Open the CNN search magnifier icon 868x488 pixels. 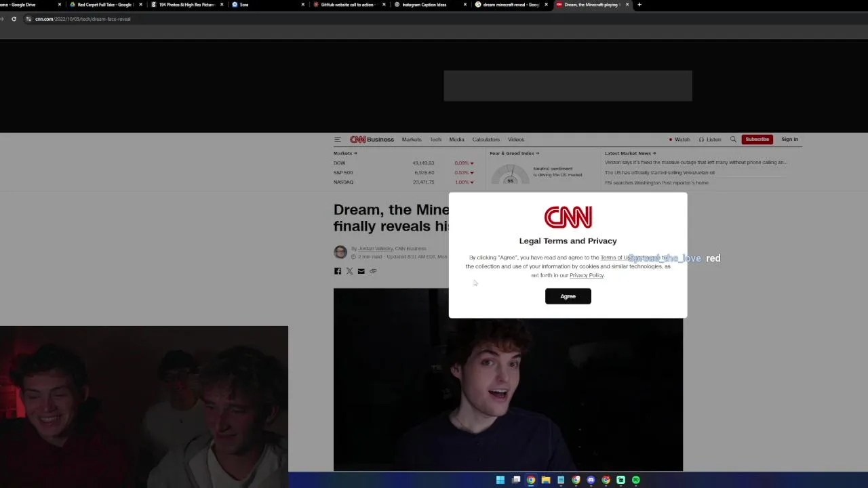coord(733,140)
